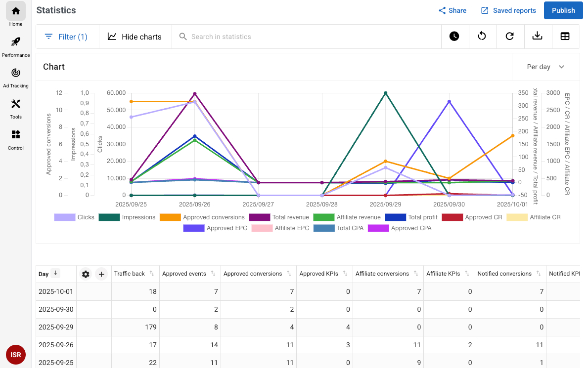Download the statistics report

tap(537, 37)
